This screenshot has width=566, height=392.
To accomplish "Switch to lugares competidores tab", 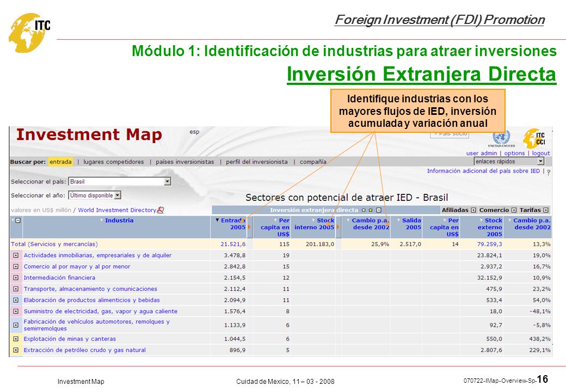I will 113,162.
